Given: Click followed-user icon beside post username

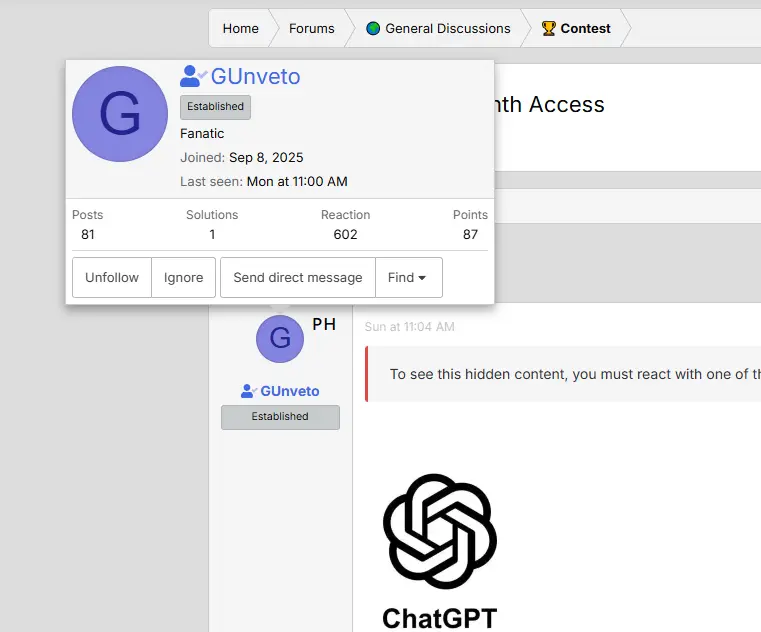Looking at the screenshot, I should click(x=248, y=391).
